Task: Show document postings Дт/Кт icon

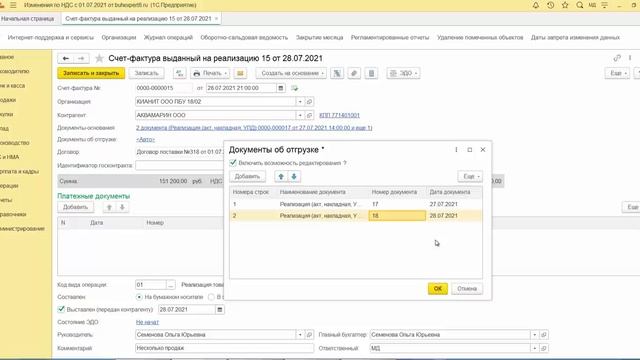Action: click(x=180, y=73)
